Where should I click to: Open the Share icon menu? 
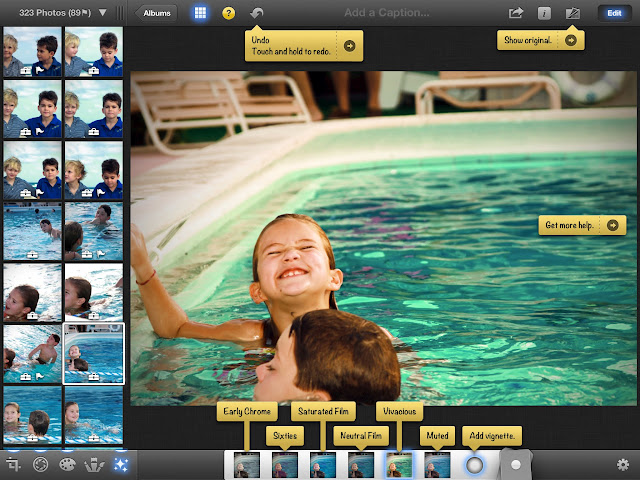[516, 14]
